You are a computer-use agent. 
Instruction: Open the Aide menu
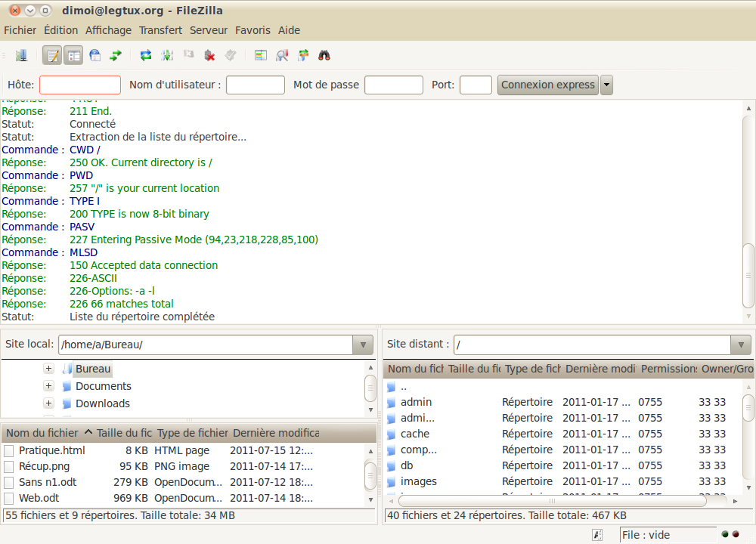coord(289,30)
